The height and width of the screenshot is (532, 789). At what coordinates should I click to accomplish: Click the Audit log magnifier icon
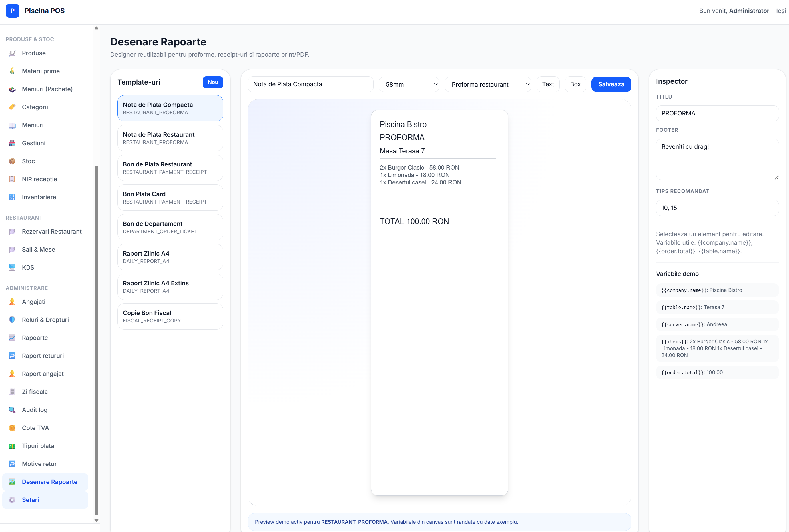pyautogui.click(x=12, y=410)
